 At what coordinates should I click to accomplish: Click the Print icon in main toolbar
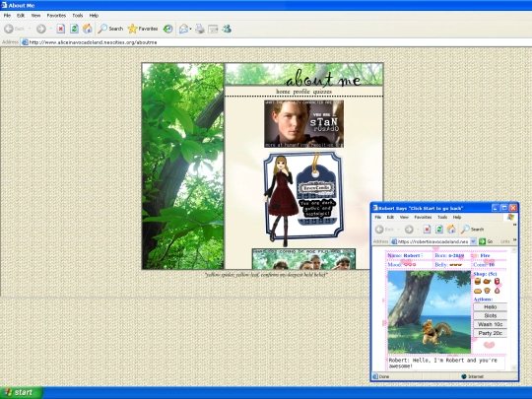[199, 29]
